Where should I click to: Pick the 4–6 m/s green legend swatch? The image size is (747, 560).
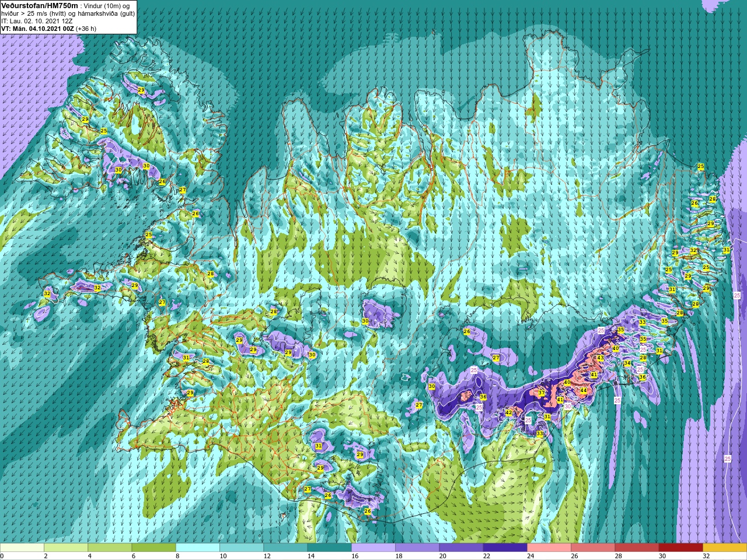tap(110, 548)
